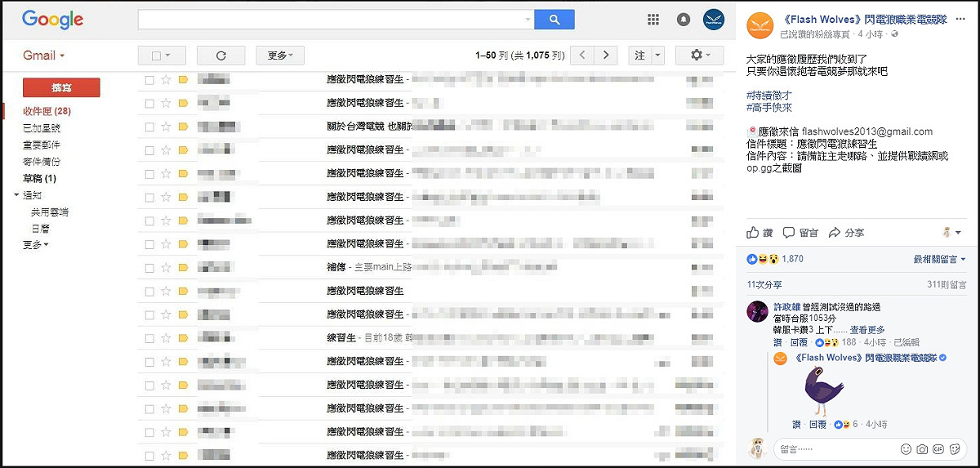This screenshot has height=468, width=980.
Task: Go to newer messages with left arrow
Action: click(581, 56)
